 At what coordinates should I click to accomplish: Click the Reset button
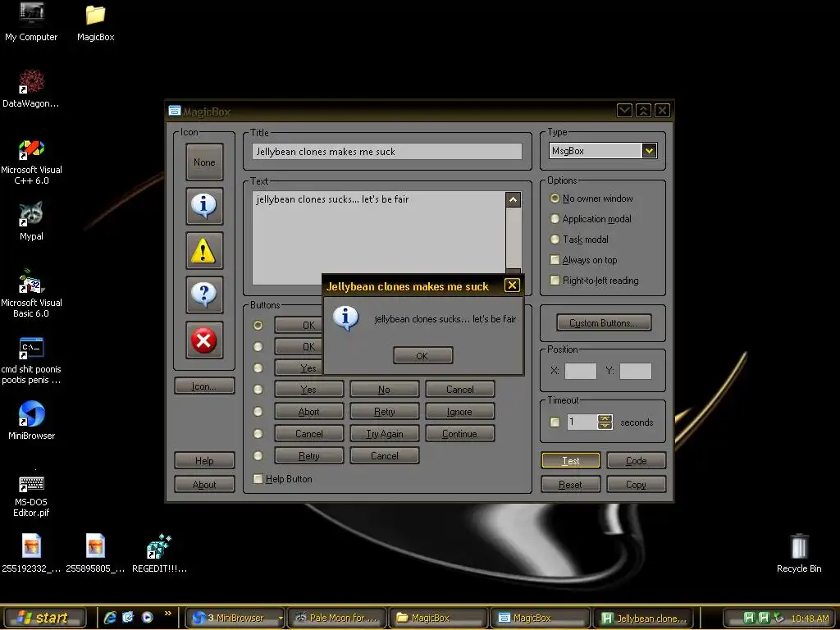coord(571,484)
